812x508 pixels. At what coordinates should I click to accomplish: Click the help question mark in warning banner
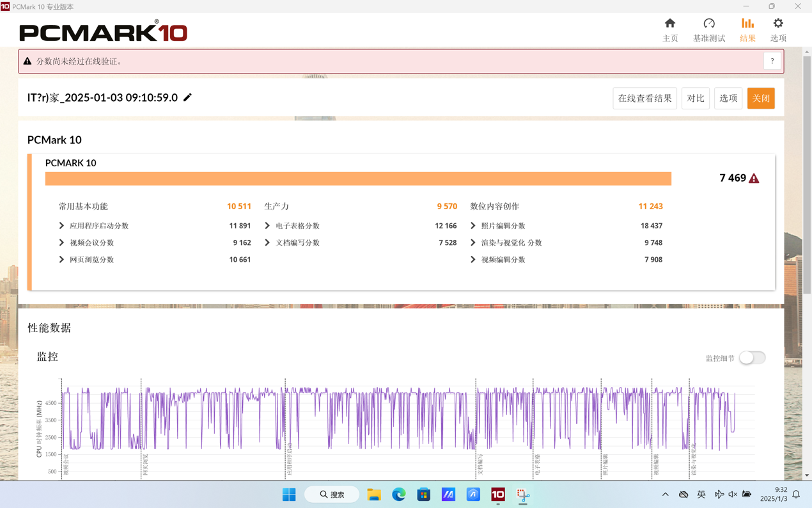click(x=772, y=61)
